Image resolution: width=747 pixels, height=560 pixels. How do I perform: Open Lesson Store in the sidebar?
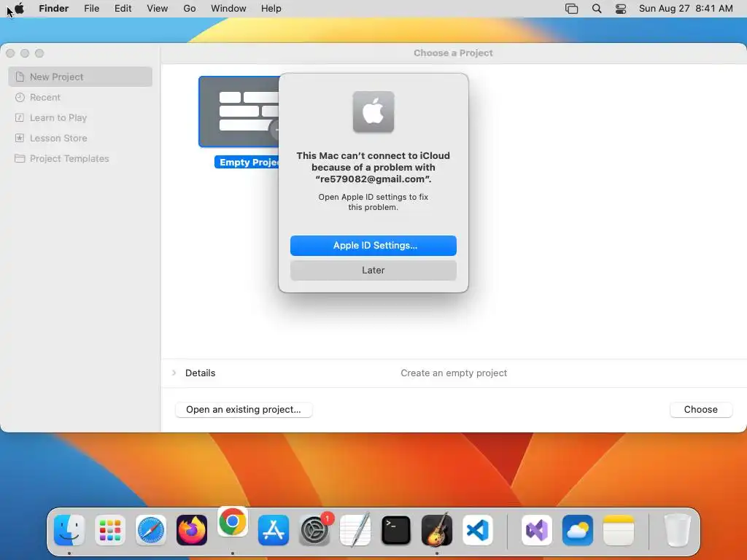pyautogui.click(x=80, y=138)
